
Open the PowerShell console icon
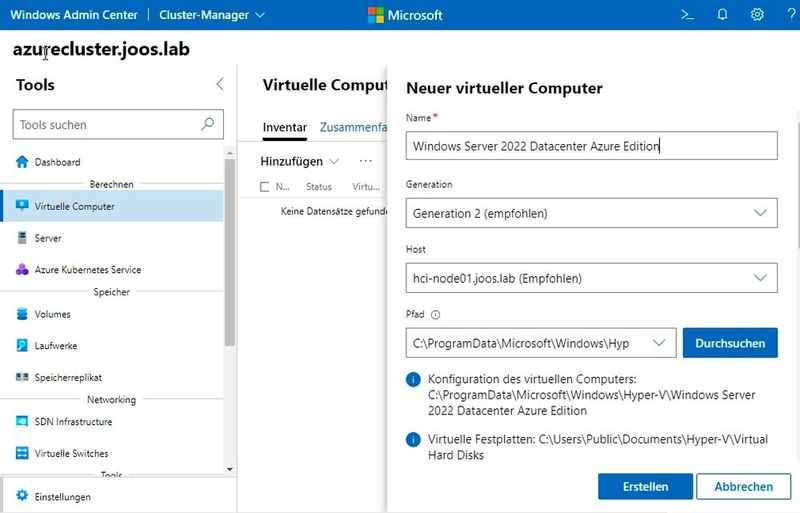click(x=687, y=15)
